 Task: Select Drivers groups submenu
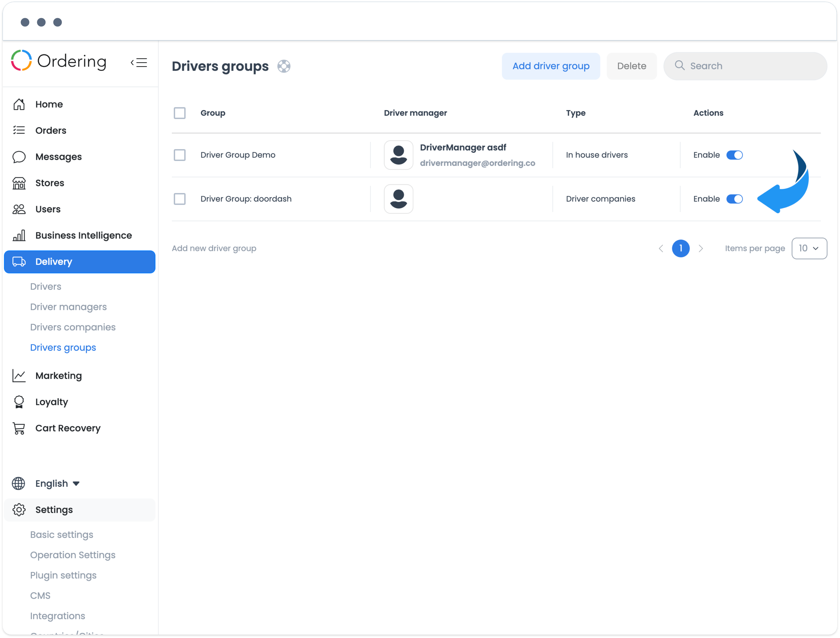pos(63,348)
